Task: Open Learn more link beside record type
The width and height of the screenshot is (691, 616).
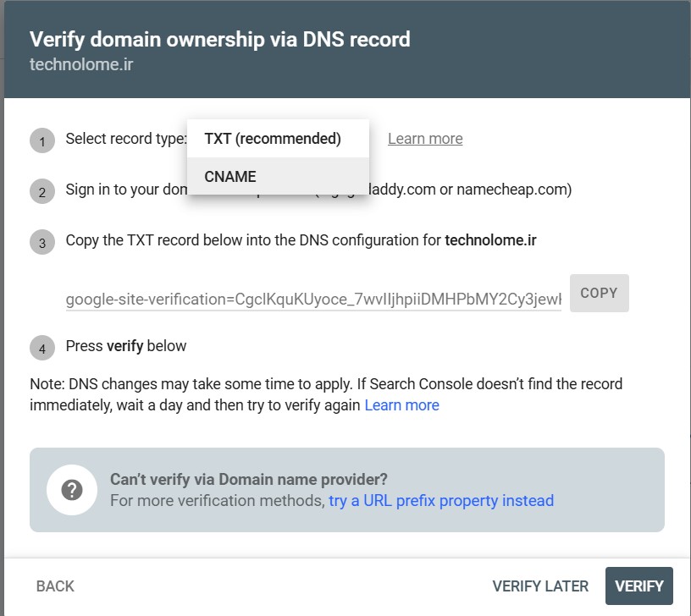Action: pos(425,139)
